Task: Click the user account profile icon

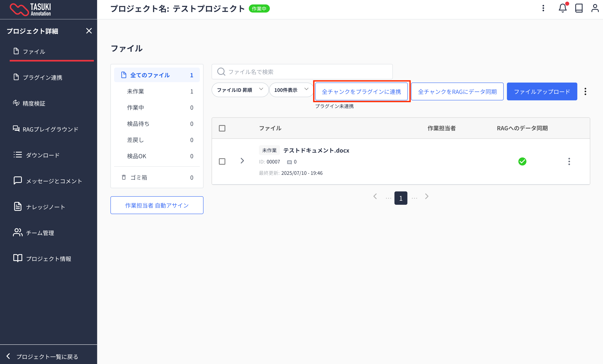Action: pos(595,8)
